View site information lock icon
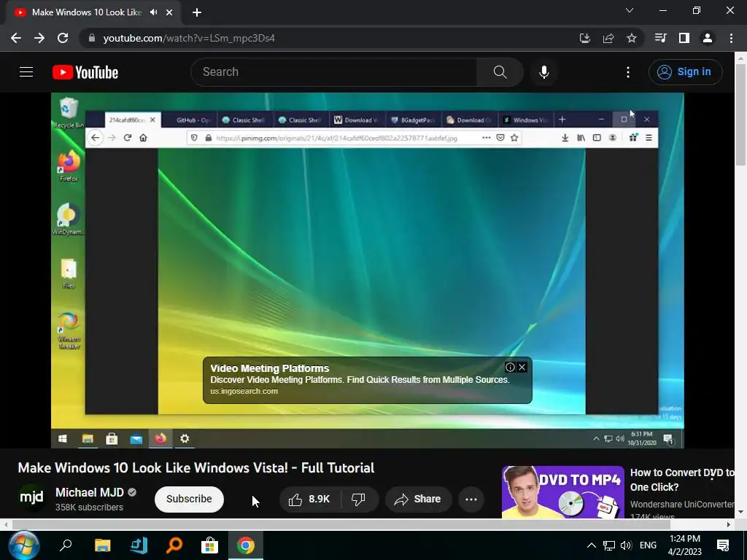This screenshot has width=747, height=560. (x=92, y=38)
